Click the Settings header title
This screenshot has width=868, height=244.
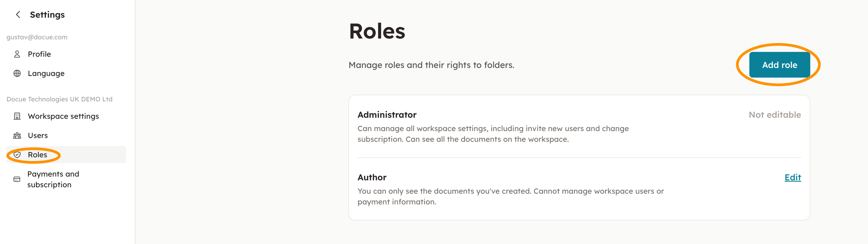pyautogui.click(x=47, y=14)
